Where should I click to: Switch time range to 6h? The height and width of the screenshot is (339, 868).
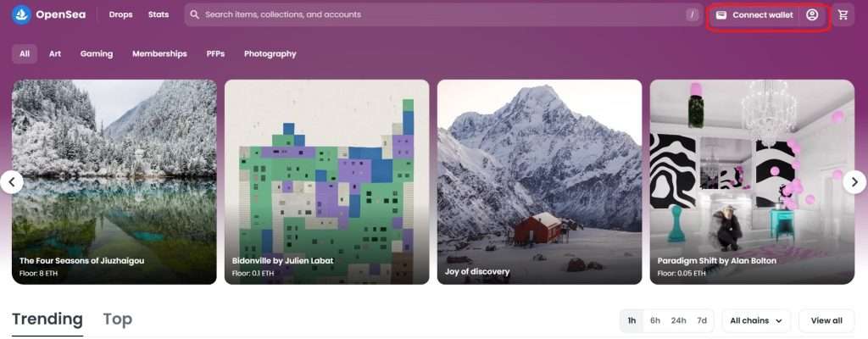655,320
